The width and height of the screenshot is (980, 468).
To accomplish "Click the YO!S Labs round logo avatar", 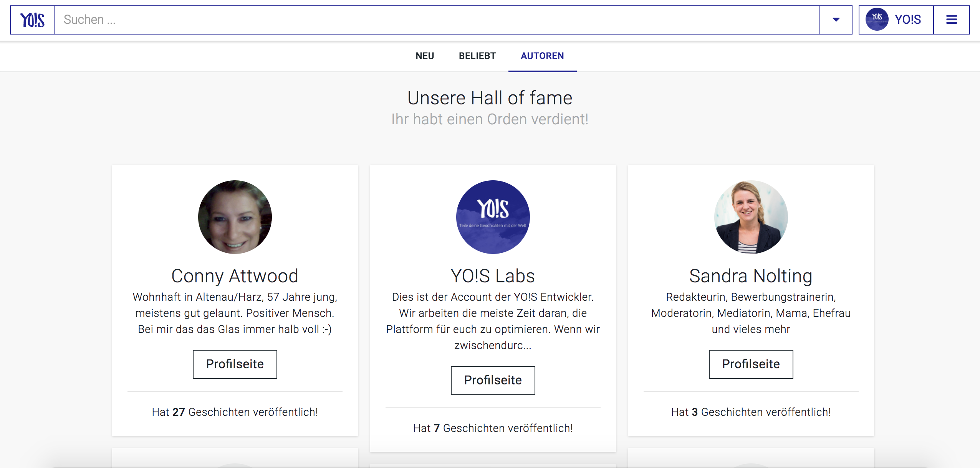I will [493, 217].
